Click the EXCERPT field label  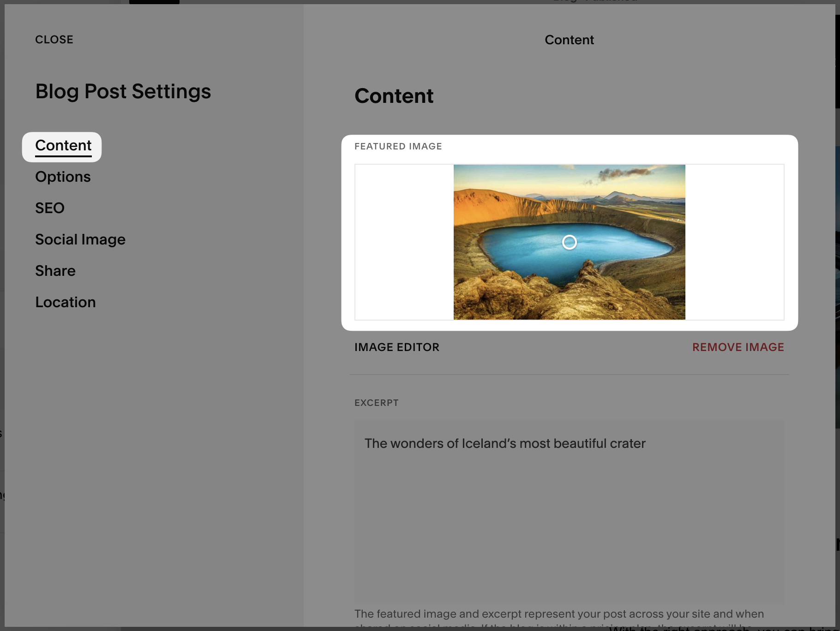pyautogui.click(x=376, y=403)
